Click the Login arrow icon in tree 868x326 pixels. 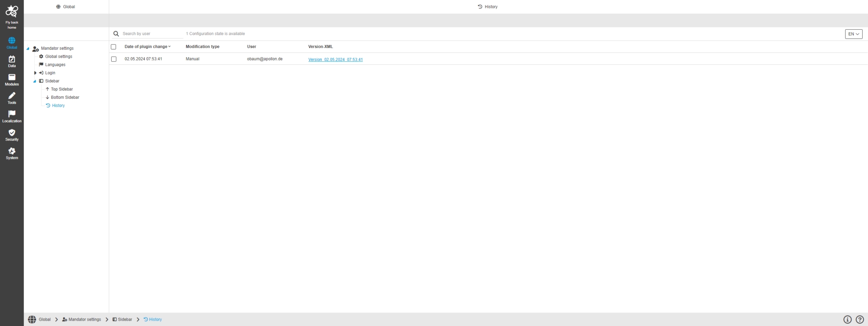pos(41,73)
